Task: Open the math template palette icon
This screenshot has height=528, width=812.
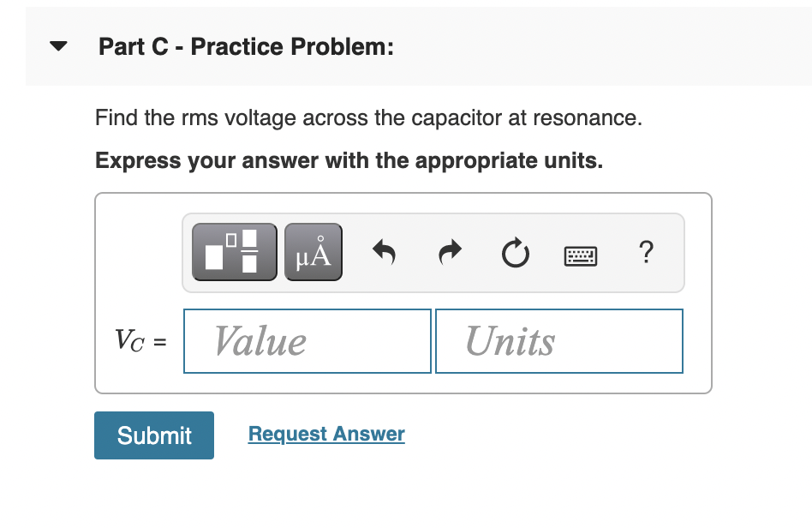Action: (232, 251)
